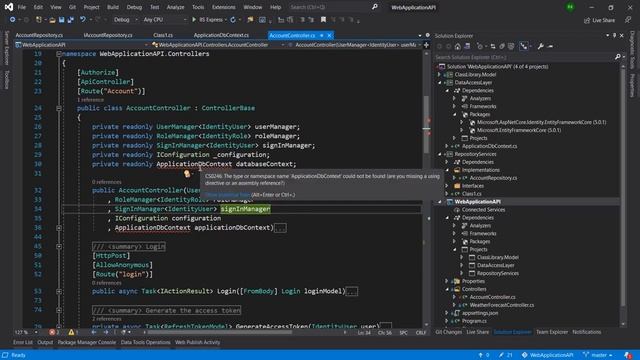Open the Team Explorer bottom tab
640x360 pixels.
[552, 332]
